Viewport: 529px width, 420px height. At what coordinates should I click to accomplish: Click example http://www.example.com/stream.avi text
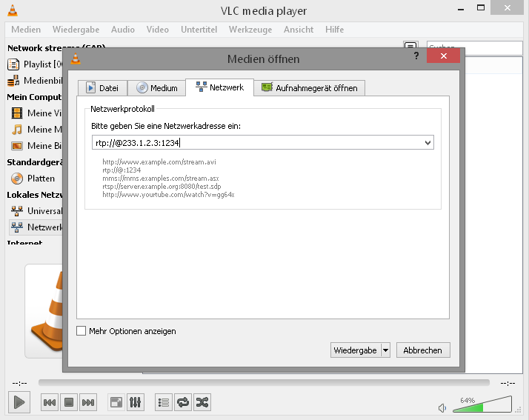coord(159,162)
